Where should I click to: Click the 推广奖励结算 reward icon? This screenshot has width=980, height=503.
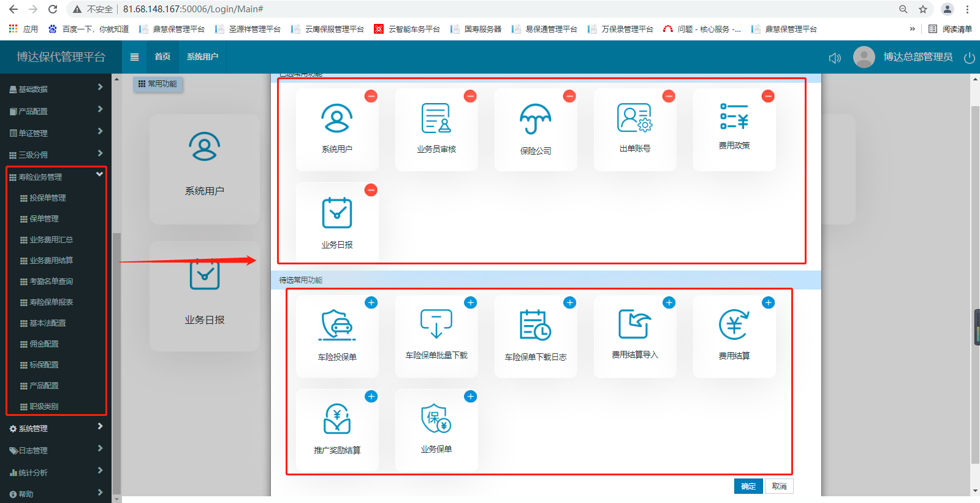[337, 419]
